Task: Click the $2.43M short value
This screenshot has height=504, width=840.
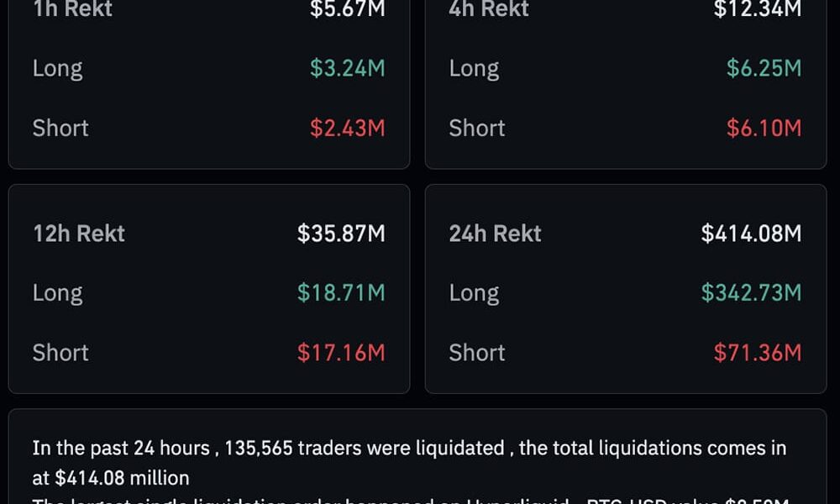Action: click(347, 128)
